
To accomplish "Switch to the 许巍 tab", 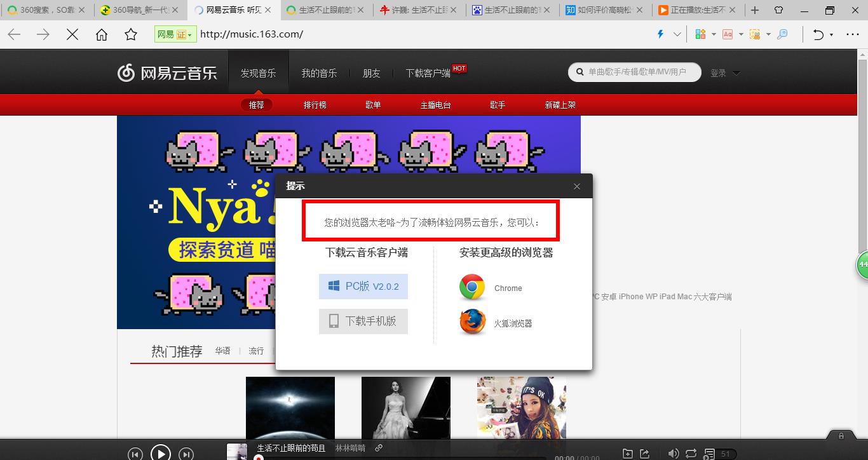I will click(x=419, y=10).
